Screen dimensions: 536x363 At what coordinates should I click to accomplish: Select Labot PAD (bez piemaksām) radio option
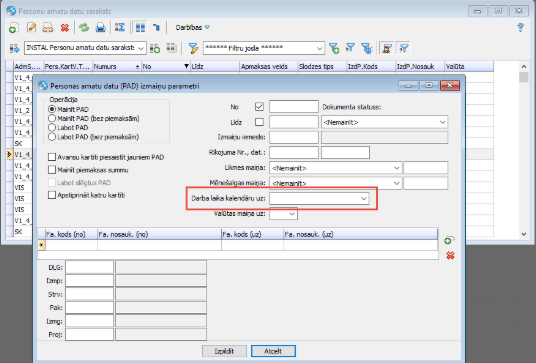click(x=52, y=137)
